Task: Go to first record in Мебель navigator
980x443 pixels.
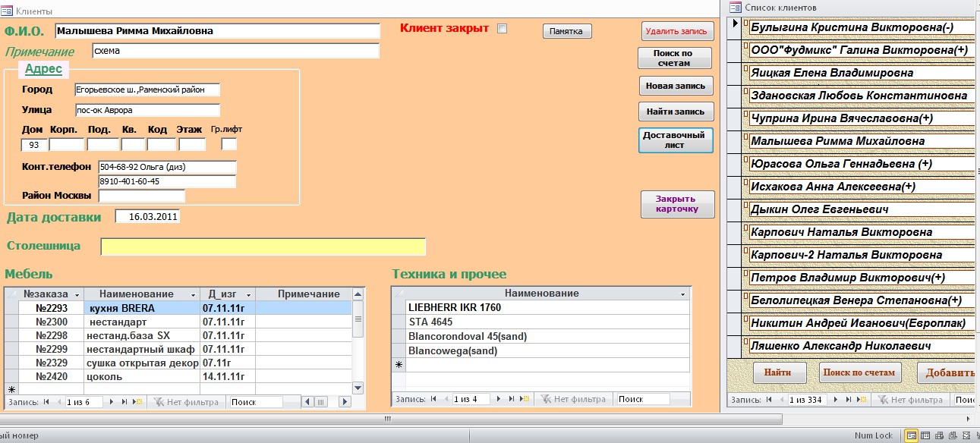Action: tap(46, 402)
